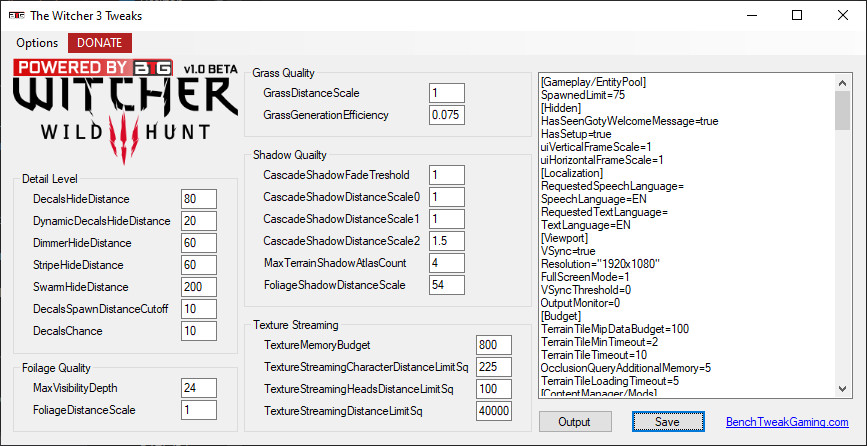Focus the GrassGenerationEfficiency field
The image size is (867, 446).
[447, 115]
